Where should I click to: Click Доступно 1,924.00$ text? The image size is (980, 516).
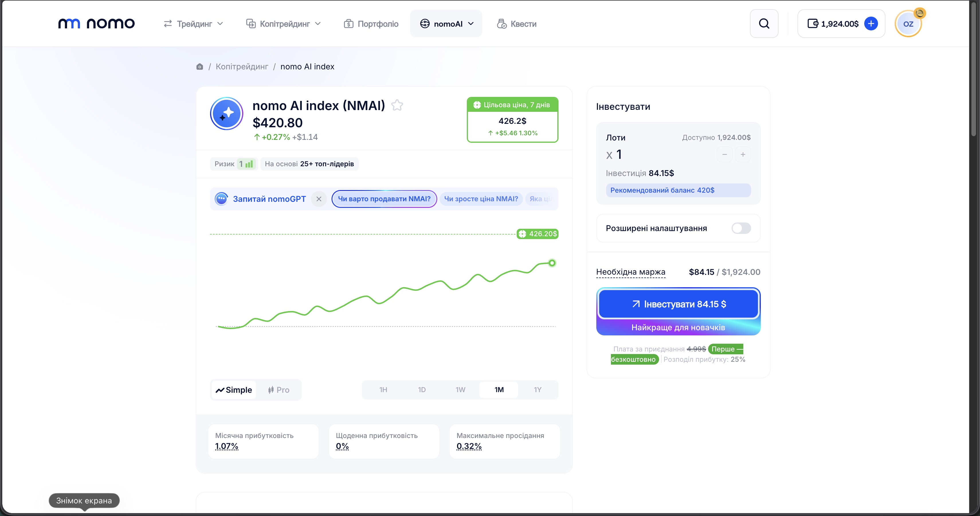point(716,137)
